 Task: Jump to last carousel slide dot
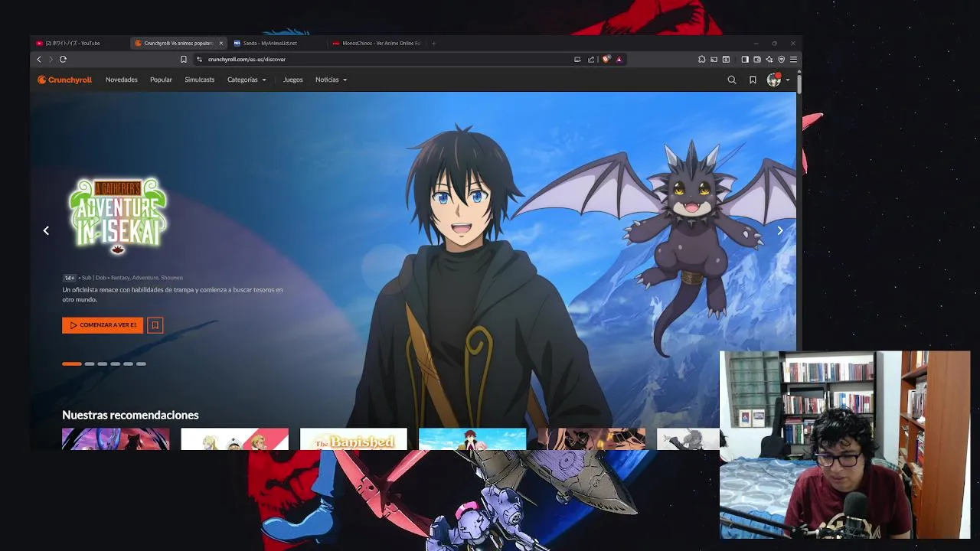141,364
